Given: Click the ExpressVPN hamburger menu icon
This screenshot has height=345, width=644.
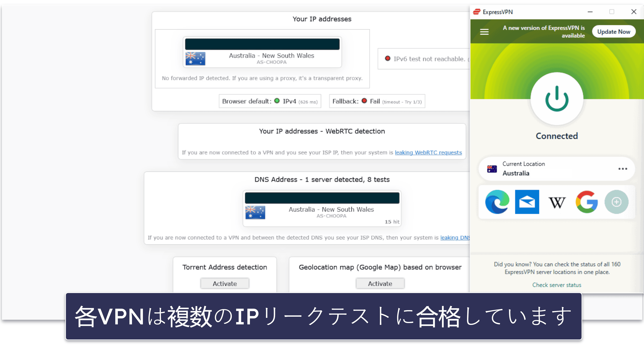Looking at the screenshot, I should 485,32.
